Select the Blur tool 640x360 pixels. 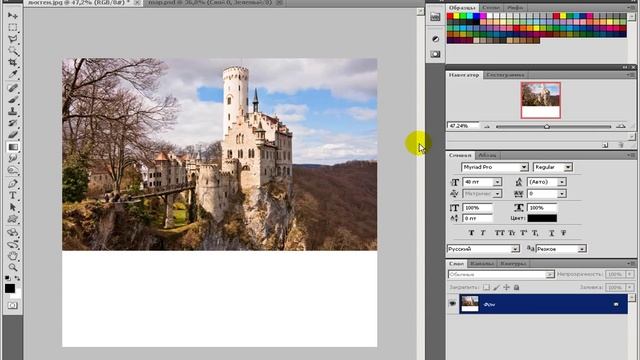pyautogui.click(x=13, y=158)
